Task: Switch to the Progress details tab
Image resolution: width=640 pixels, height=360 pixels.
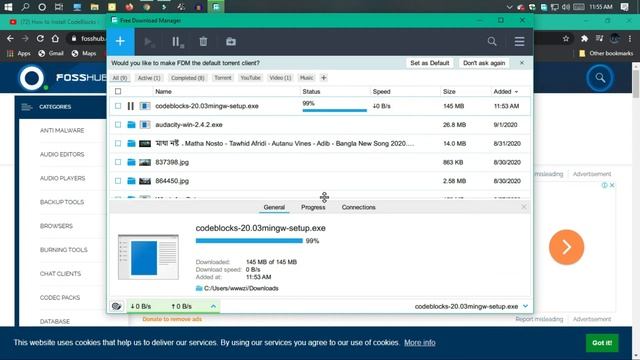Action: (x=313, y=207)
